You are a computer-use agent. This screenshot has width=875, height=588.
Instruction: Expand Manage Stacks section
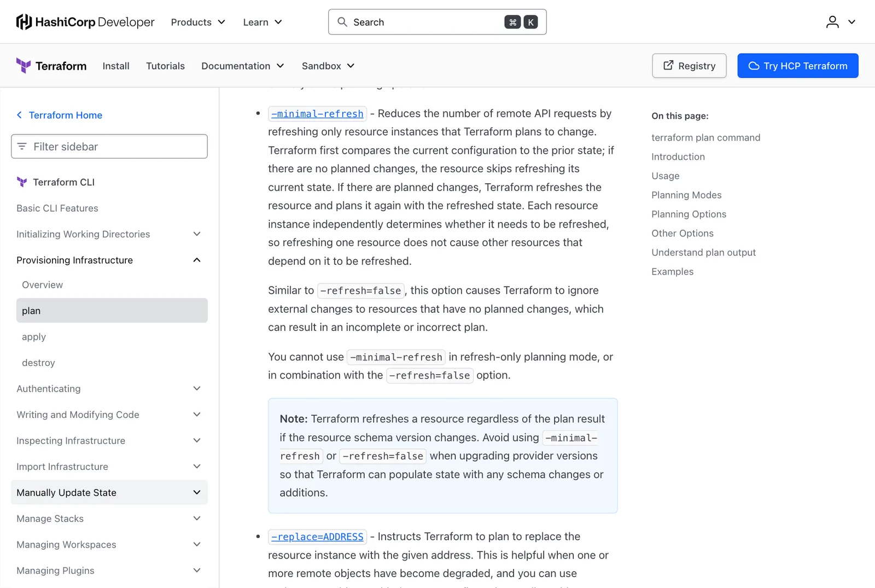[x=109, y=519]
